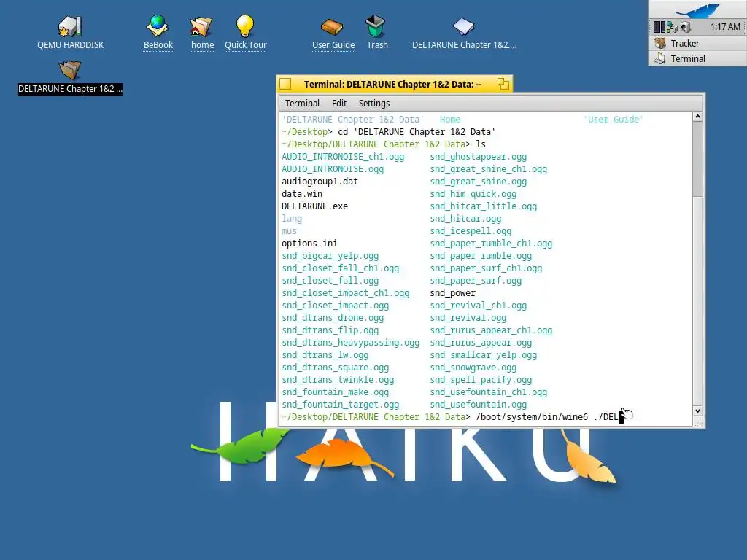Click snd_hitcar_little.ogg in the listing
Viewport: 747px width, 560px height.
click(483, 206)
